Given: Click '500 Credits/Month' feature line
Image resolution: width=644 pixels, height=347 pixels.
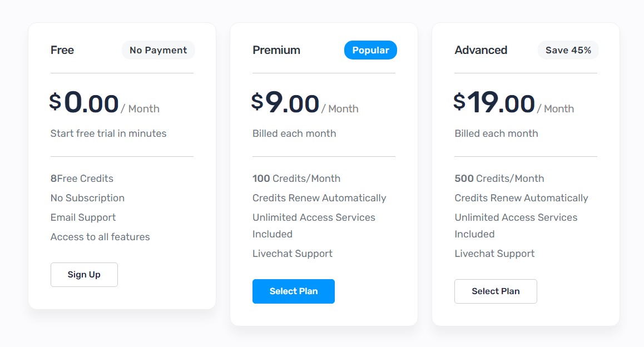Looking at the screenshot, I should 499,179.
